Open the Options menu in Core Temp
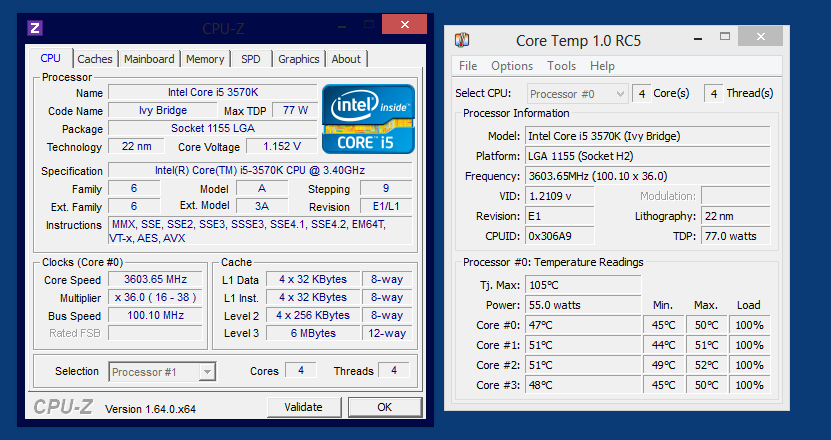This screenshot has height=440, width=831. tap(512, 66)
